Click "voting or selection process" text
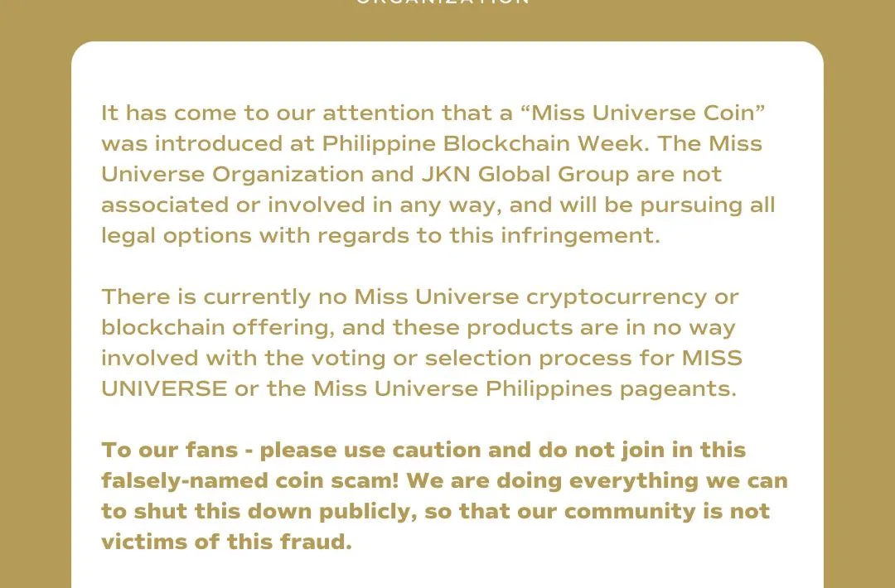The image size is (895, 588). [x=472, y=359]
